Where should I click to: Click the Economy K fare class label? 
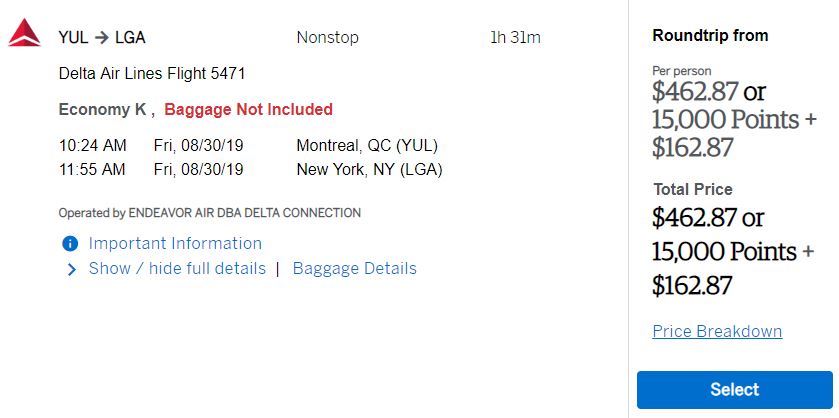[x=103, y=110]
